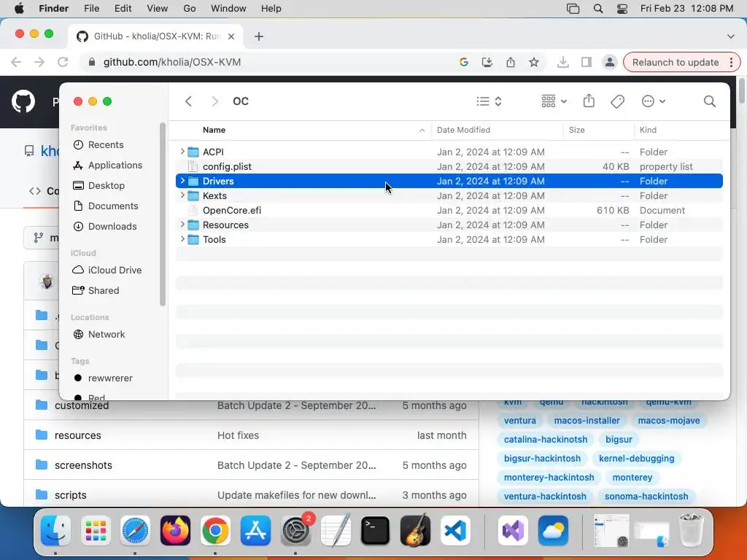Click the kernel-debugging topic tag
Image resolution: width=747 pixels, height=560 pixels.
(636, 459)
